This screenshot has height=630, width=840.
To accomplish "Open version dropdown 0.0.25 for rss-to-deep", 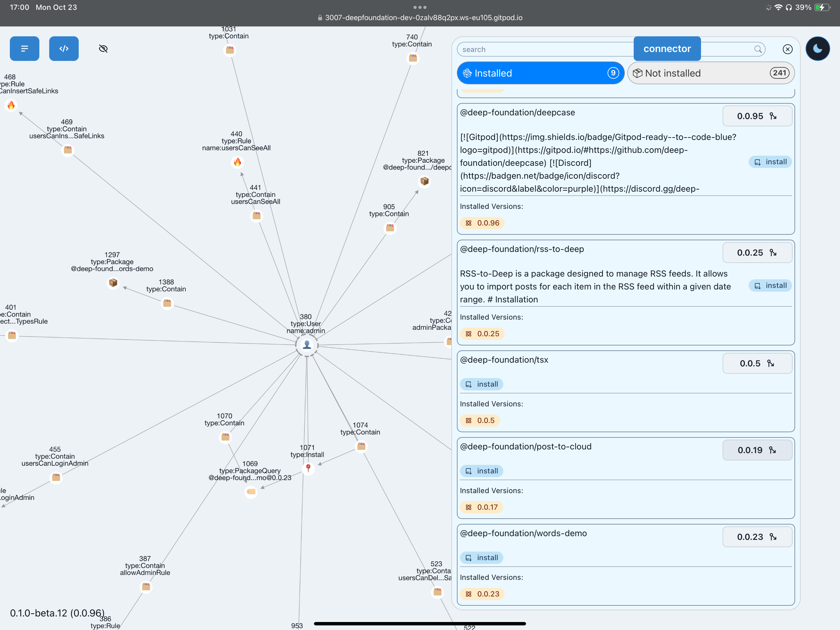I will pos(757,253).
